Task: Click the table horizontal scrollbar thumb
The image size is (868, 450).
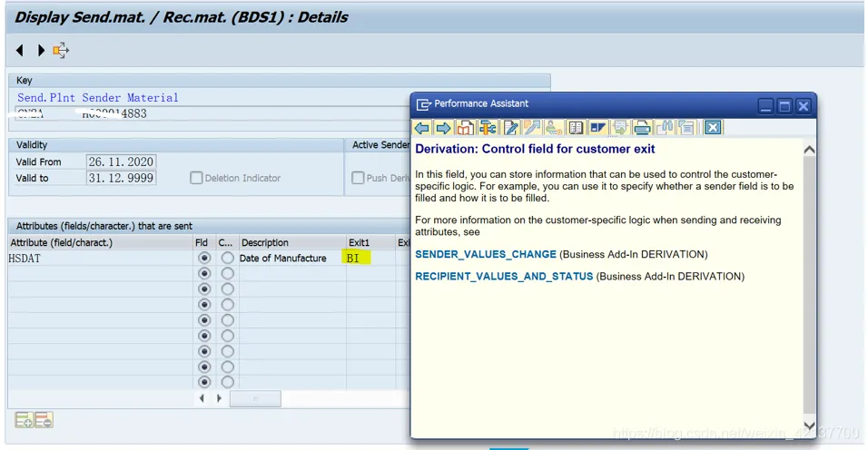Action: pos(255,398)
